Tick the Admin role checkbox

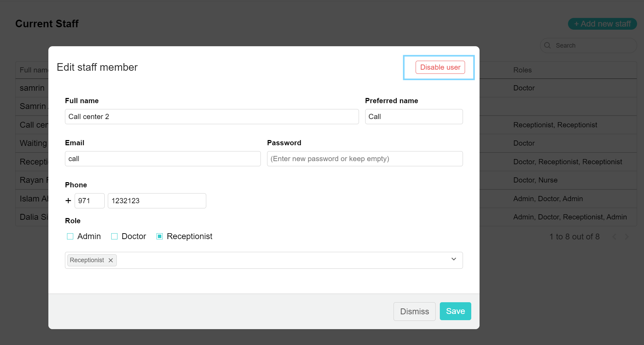pyautogui.click(x=70, y=236)
